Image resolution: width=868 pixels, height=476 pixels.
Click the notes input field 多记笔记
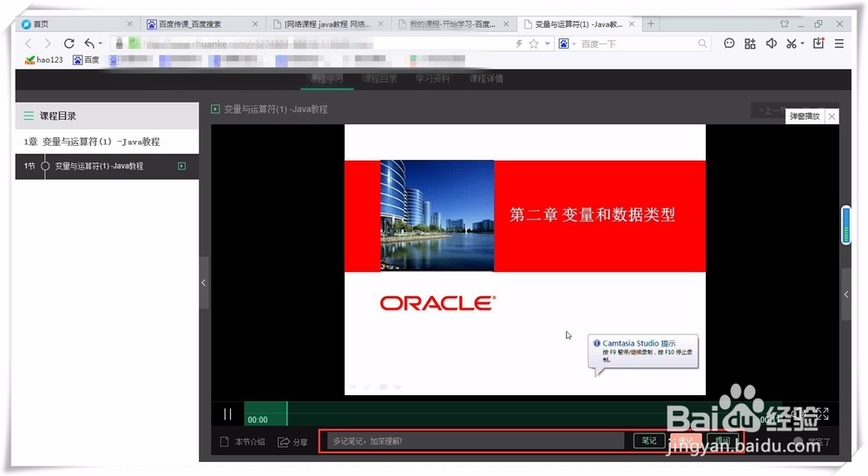click(476, 441)
